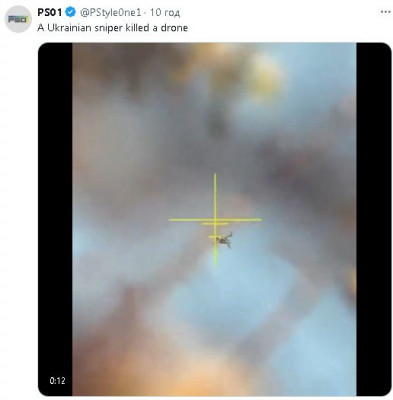
Task: Open the PS01 profile avatar
Action: coord(18,19)
